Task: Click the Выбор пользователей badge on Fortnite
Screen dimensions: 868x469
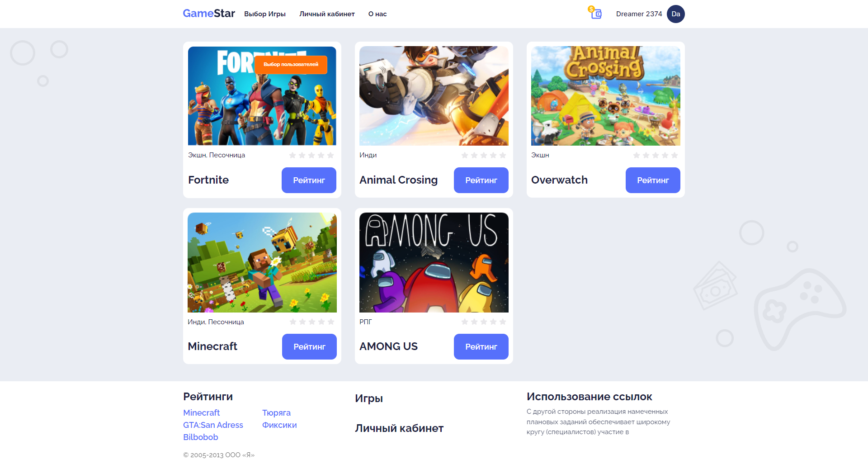Action: (x=291, y=65)
